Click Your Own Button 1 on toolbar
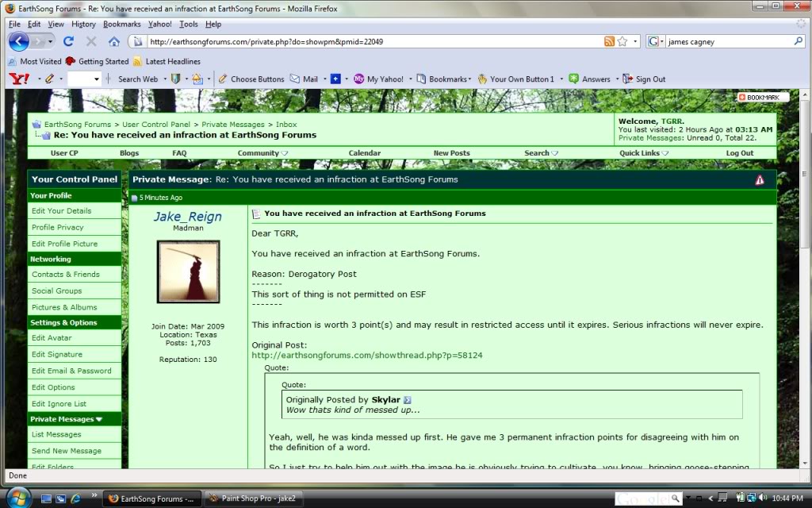The width and height of the screenshot is (812, 508). 515,79
